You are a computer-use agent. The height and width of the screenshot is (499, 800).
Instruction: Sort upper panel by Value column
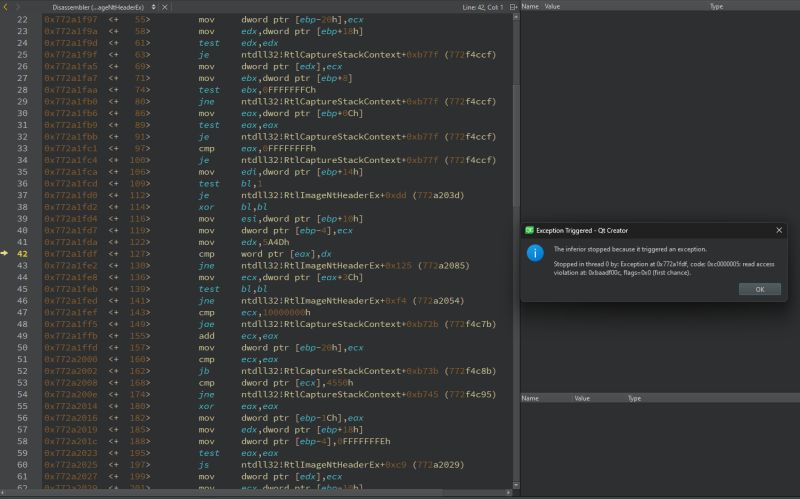pyautogui.click(x=552, y=7)
